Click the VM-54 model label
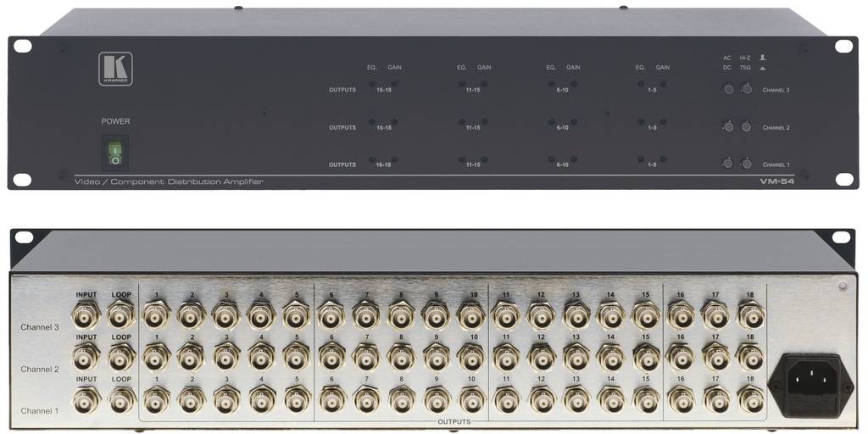Screen dimensions: 868x434 (776, 182)
